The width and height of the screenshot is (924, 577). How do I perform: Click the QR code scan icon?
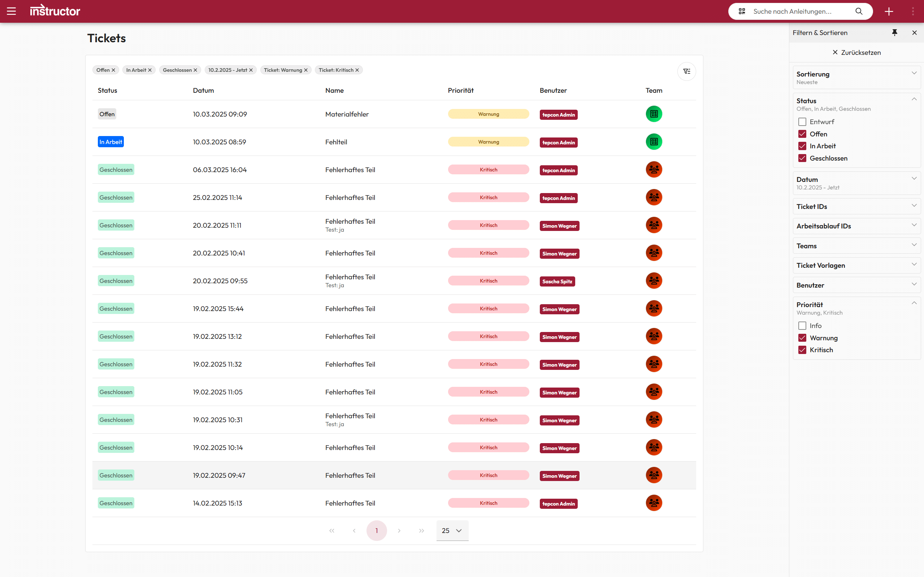point(742,11)
